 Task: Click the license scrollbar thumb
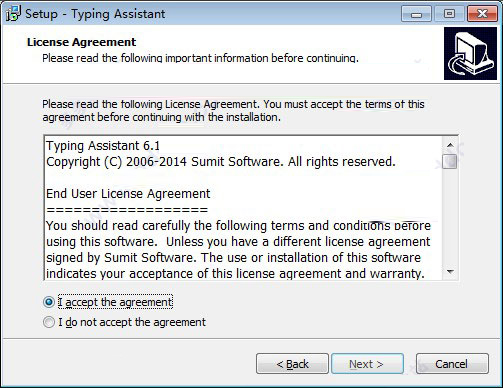[x=450, y=161]
